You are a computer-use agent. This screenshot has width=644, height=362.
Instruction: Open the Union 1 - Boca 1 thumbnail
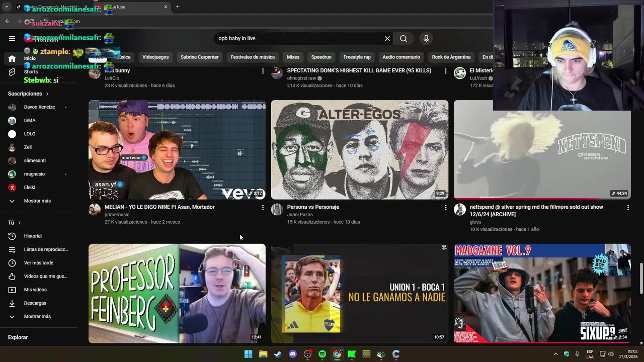coord(359,294)
